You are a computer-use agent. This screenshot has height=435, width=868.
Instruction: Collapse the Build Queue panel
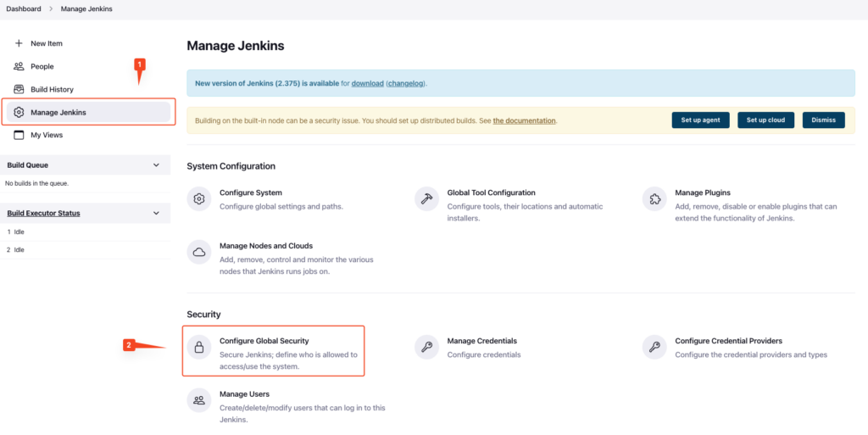coord(156,165)
